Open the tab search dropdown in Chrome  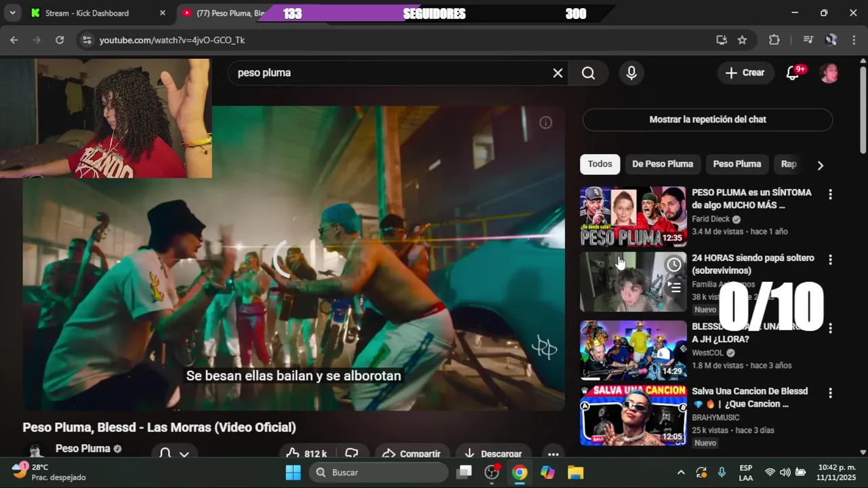12,13
